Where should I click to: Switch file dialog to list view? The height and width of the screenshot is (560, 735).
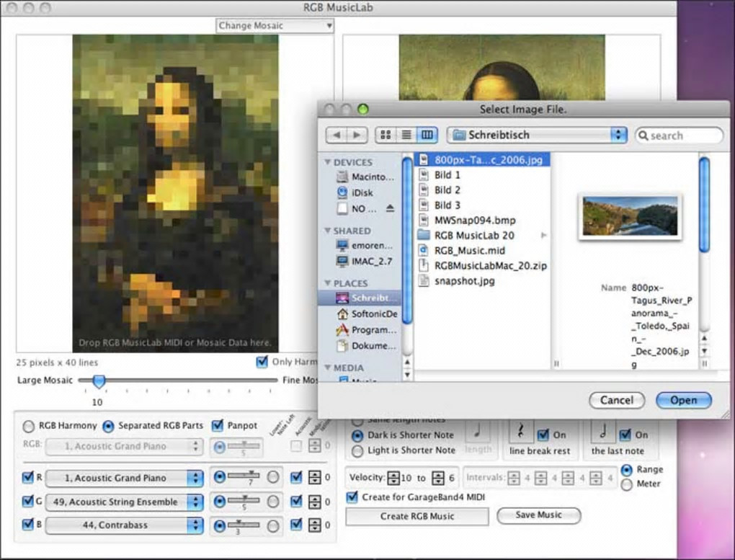[406, 135]
